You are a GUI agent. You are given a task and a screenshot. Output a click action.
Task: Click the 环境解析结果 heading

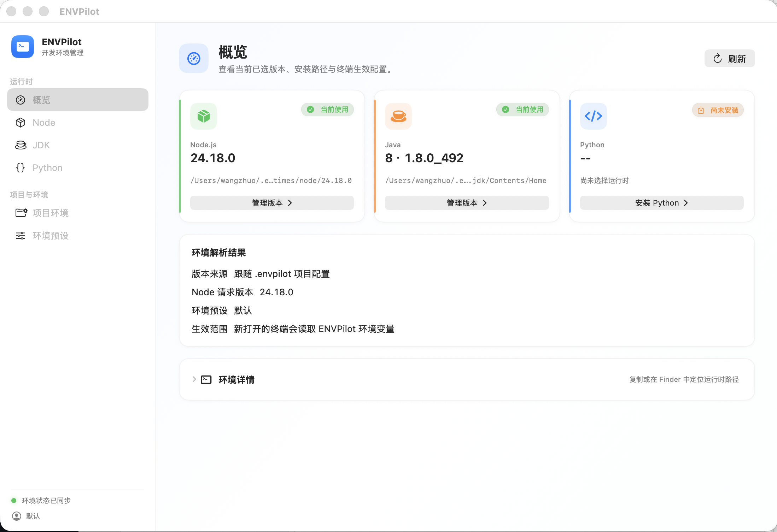(218, 253)
